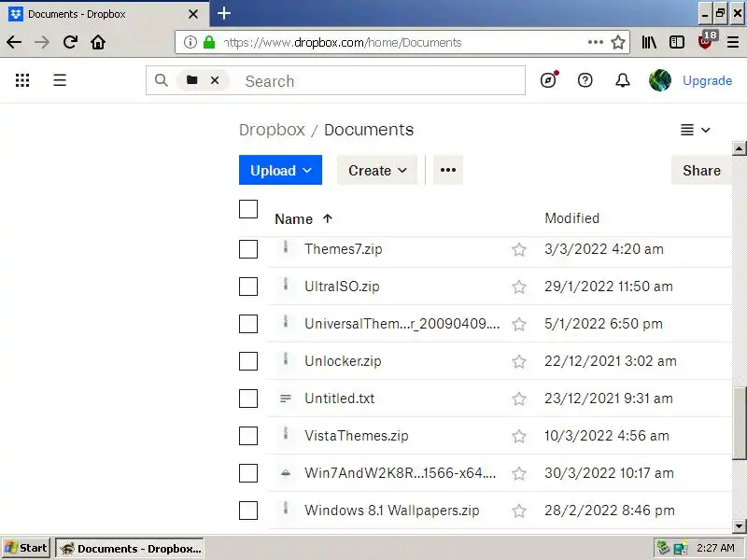
Task: Close the Documents - Dropbox tab
Action: point(193,14)
